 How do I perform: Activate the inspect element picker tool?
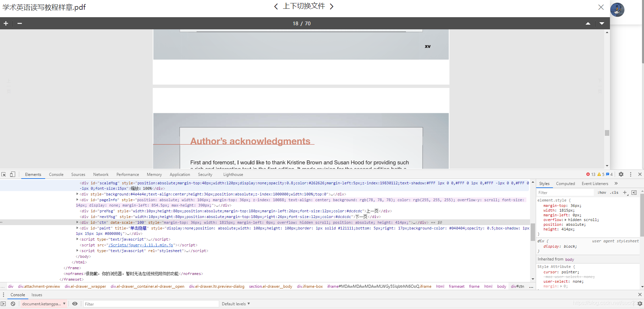[x=4, y=174]
